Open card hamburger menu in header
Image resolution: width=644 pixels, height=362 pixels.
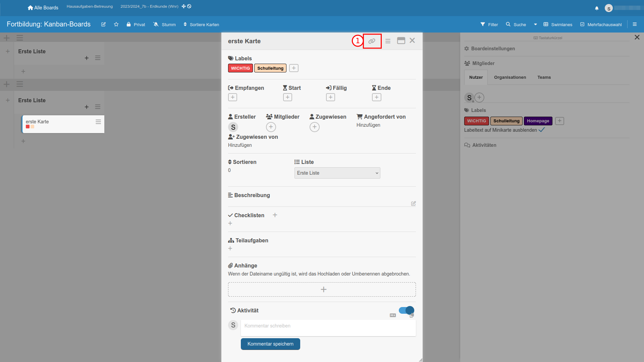pos(388,41)
